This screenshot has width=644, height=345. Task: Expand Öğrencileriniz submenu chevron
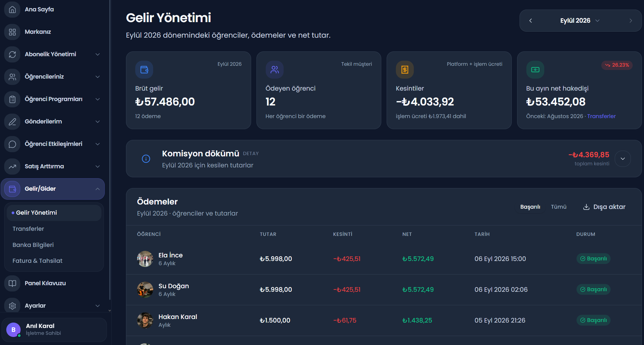point(98,77)
